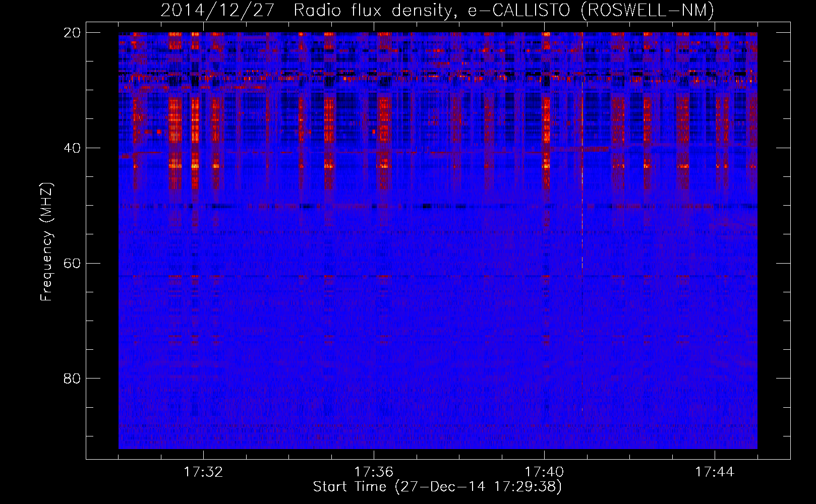Click the plot title 'Radio flux density, e-CALLISTO (ROSWELL-NM)'
The height and width of the screenshot is (504, 816).
[x=504, y=11]
